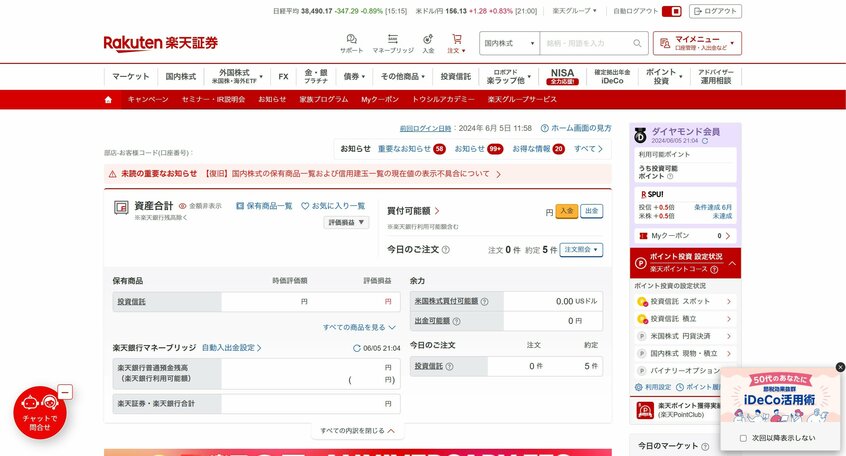Open the 注文照会 dropdown

581,250
